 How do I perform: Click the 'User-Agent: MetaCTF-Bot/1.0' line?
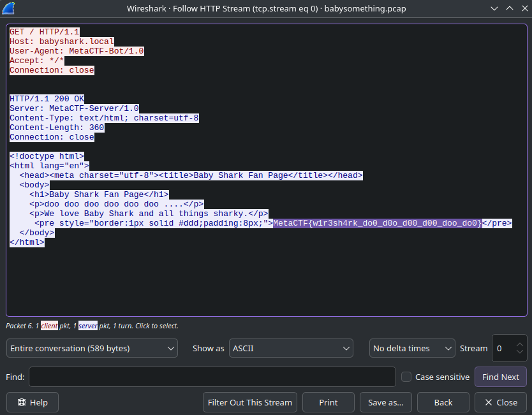click(x=77, y=51)
